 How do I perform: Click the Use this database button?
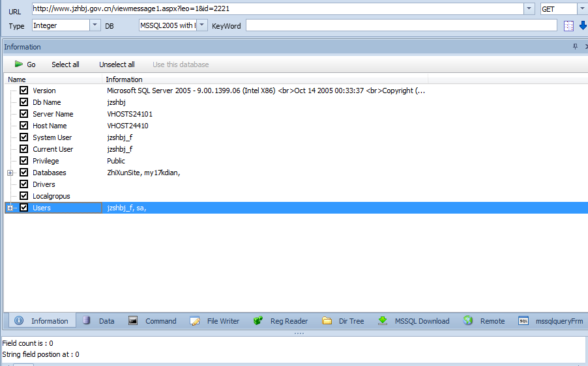click(181, 64)
